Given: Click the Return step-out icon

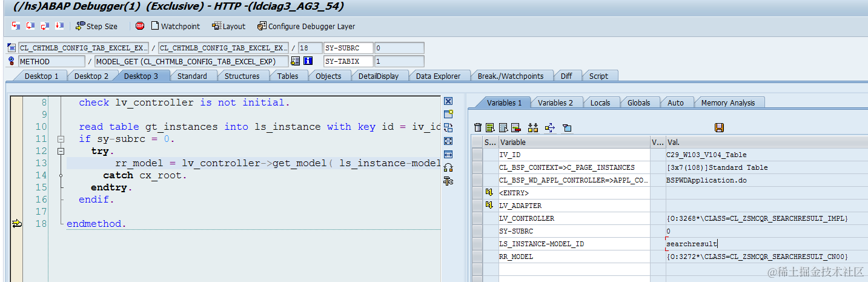Looking at the screenshot, I should 45,26.
